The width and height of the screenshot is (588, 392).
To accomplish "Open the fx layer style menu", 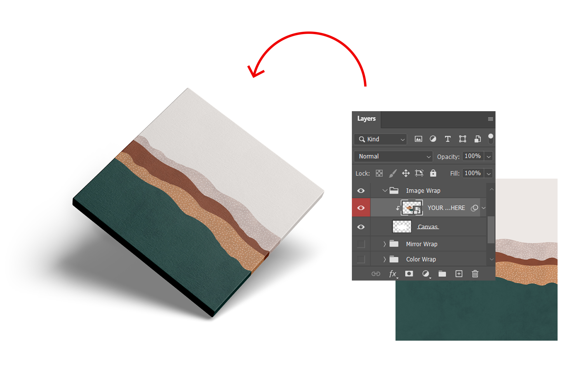I will point(393,274).
